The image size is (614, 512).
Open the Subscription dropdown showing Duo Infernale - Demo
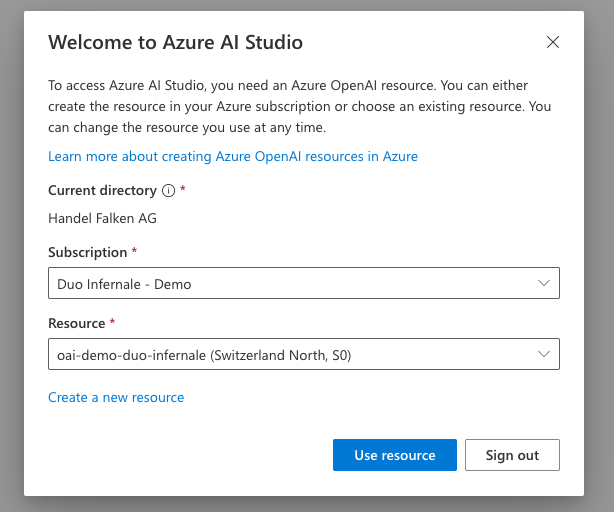tap(304, 283)
